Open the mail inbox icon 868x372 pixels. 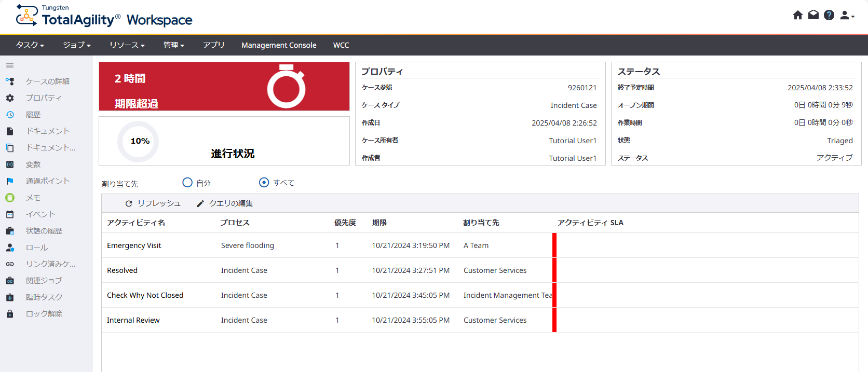pos(813,15)
